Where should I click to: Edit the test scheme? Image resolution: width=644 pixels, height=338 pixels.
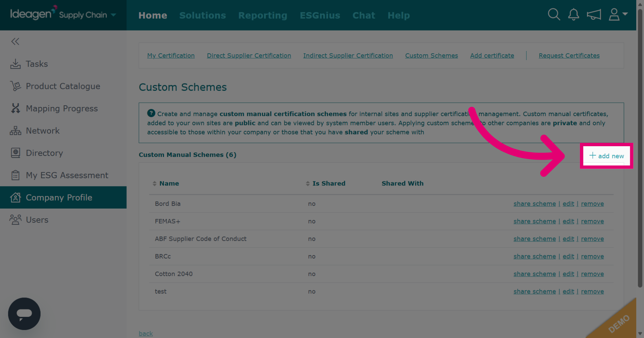click(568, 291)
